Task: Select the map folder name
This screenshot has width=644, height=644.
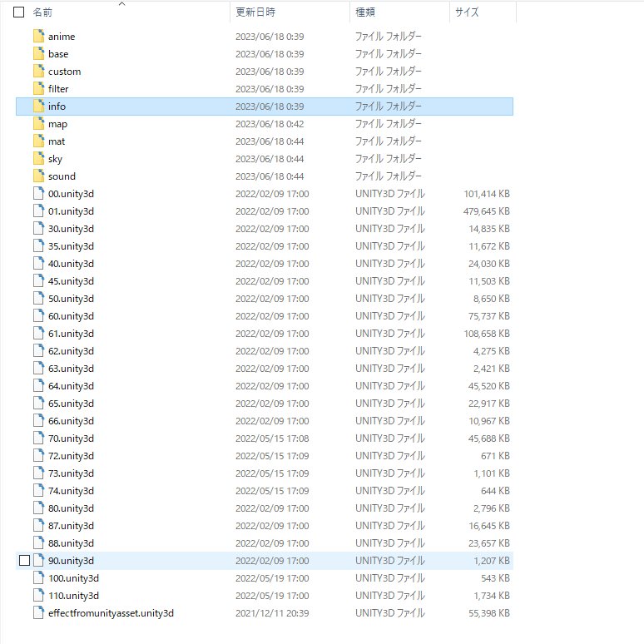Action: coord(57,124)
